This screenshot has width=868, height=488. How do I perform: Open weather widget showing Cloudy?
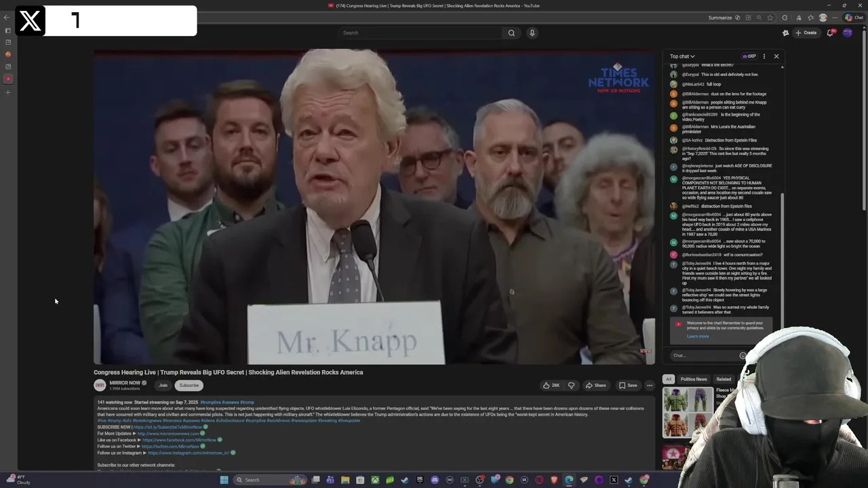tap(18, 479)
